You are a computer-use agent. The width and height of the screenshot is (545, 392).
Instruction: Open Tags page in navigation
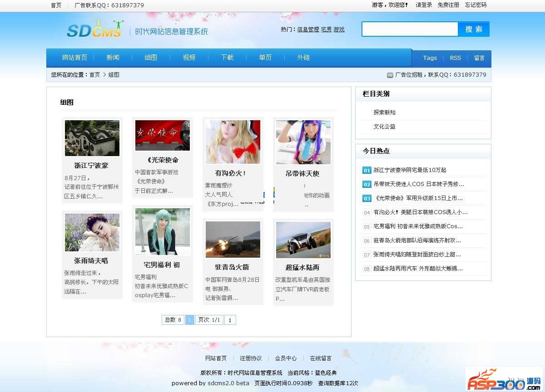tap(430, 58)
